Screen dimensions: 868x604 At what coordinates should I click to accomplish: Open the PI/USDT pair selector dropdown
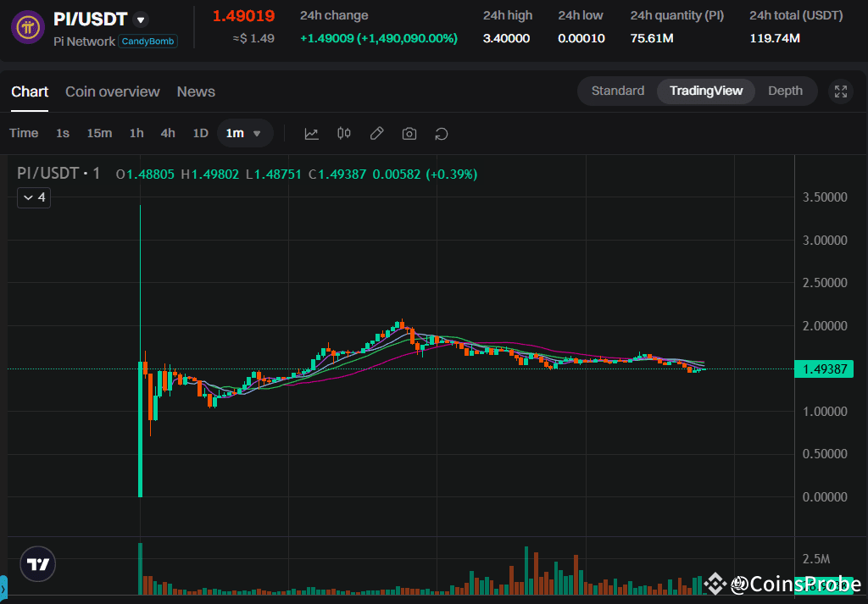tap(140, 19)
